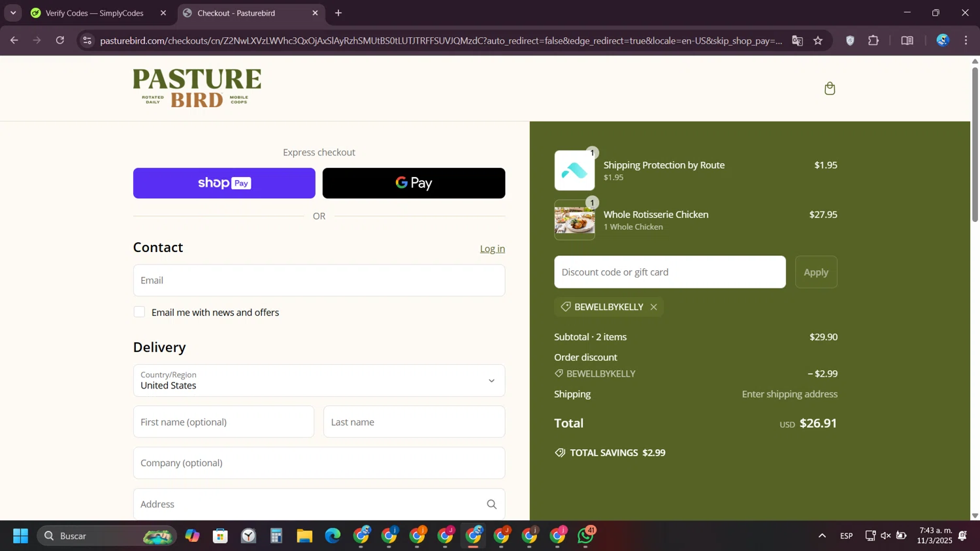Close the Checkout Pasturebird tab
The width and height of the screenshot is (980, 551).
point(315,13)
